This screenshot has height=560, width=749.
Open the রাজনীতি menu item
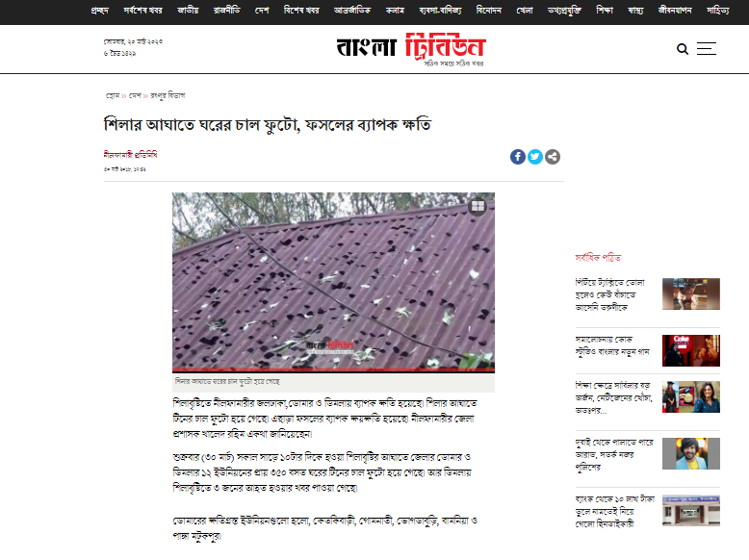point(226,10)
